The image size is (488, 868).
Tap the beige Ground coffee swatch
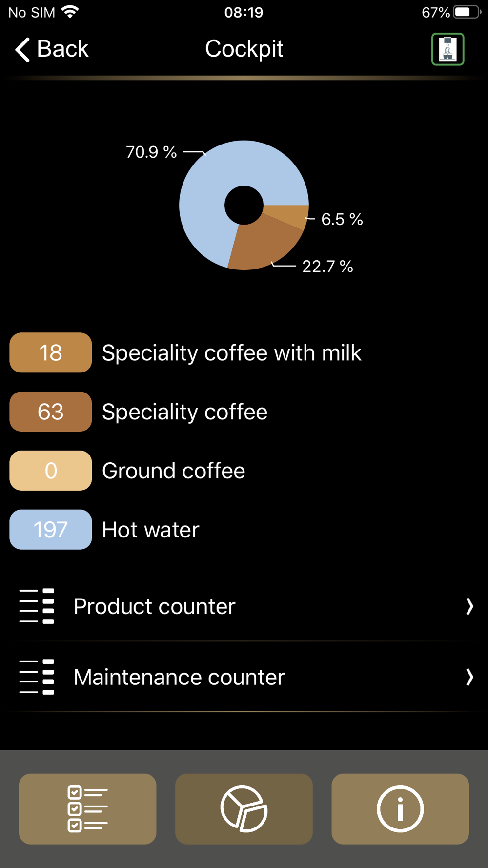click(51, 471)
